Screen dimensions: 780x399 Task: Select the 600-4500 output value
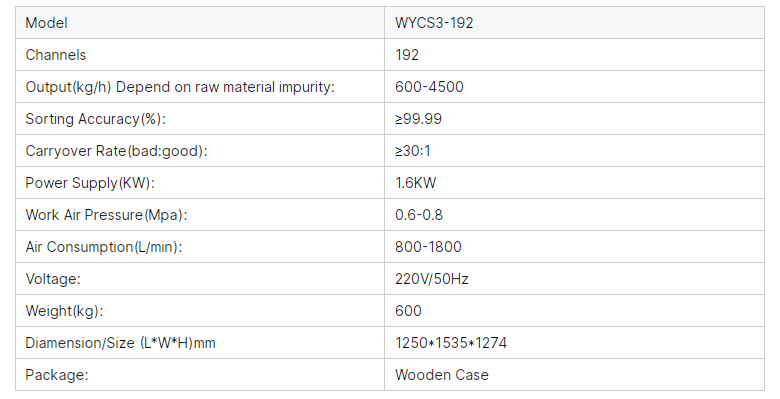click(429, 87)
